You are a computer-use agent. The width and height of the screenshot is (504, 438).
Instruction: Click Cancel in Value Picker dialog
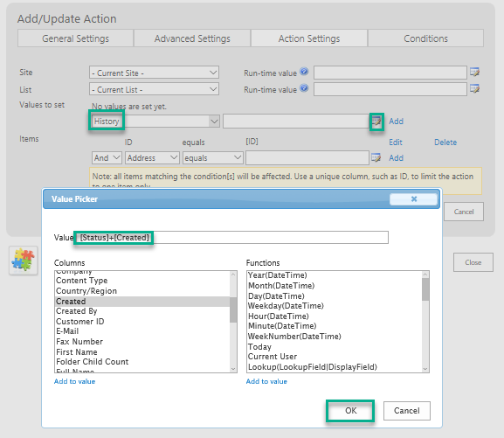click(x=407, y=411)
